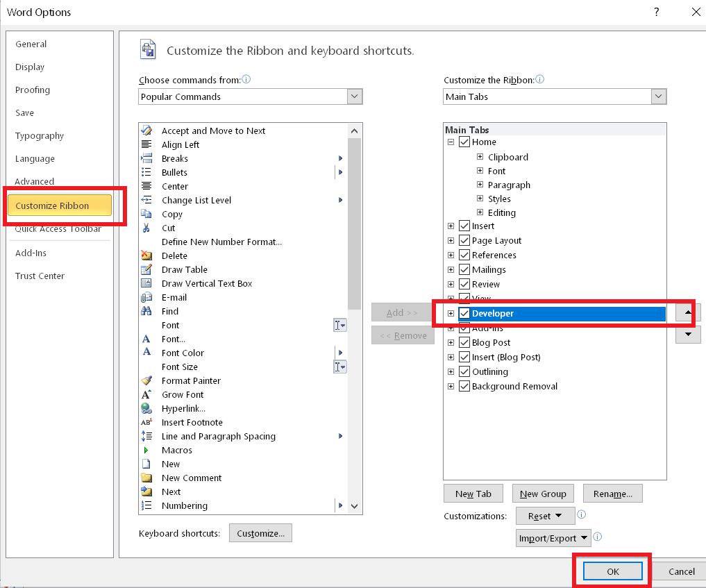Image resolution: width=706 pixels, height=588 pixels.
Task: Collapse the Home tab tree node
Action: (451, 142)
